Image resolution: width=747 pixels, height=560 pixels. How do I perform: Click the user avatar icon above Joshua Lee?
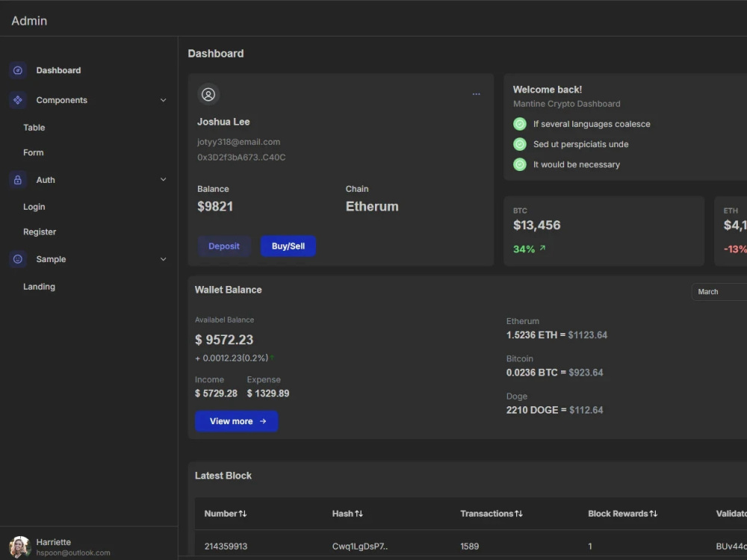click(208, 94)
